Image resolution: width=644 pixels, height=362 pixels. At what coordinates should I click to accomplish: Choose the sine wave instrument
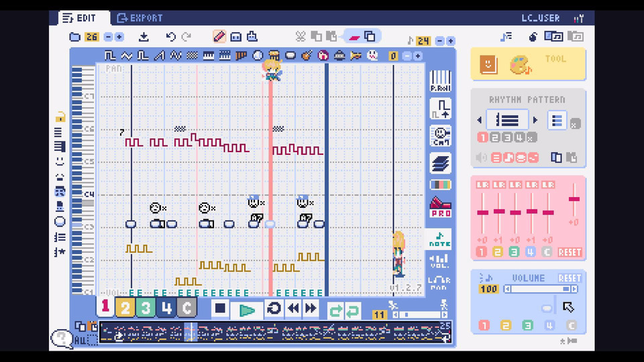point(127,56)
